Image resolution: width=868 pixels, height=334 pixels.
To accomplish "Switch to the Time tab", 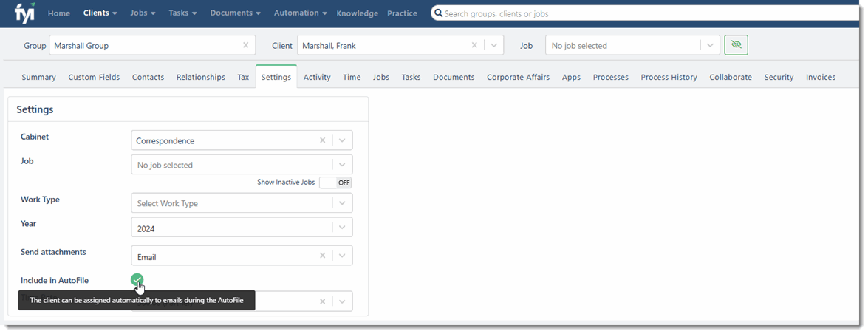I will point(352,77).
